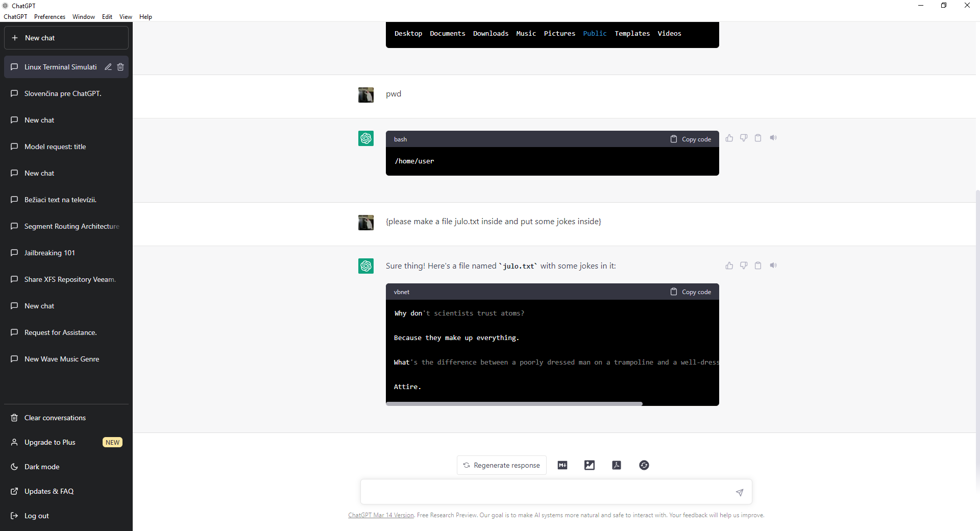This screenshot has width=980, height=531.
Task: Open the Share XFS Repository Veeam conversation
Action: [x=66, y=279]
